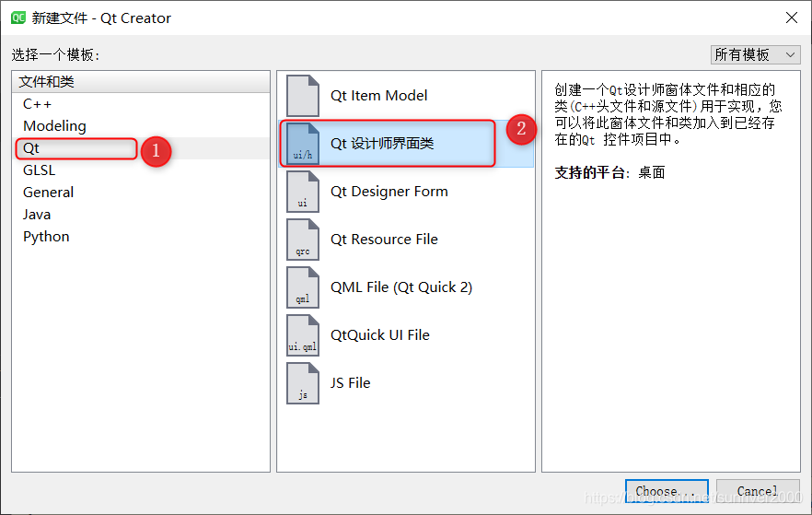812x515 pixels.
Task: Click the Choose... button
Action: click(667, 491)
